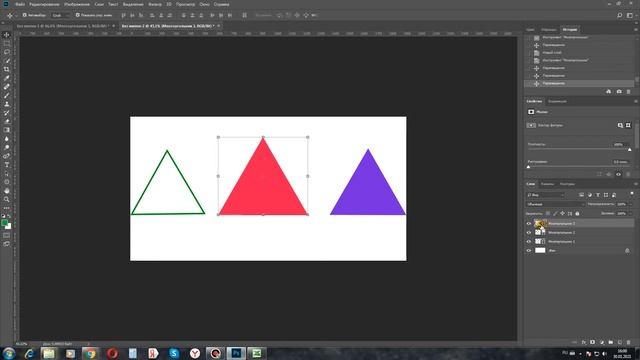Toggle lock transparent pixels
Image resolution: width=640 pixels, height=360 pixels.
pos(548,213)
